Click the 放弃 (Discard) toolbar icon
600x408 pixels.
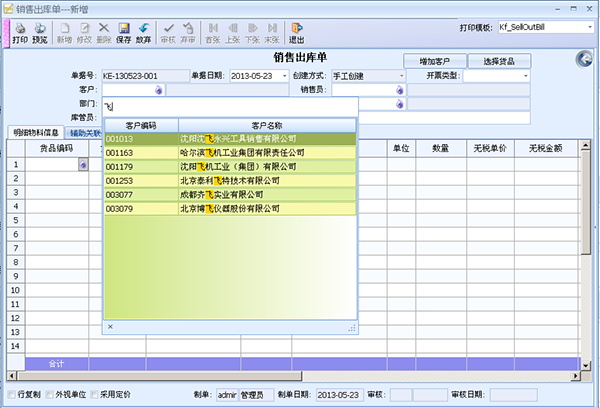click(x=144, y=33)
